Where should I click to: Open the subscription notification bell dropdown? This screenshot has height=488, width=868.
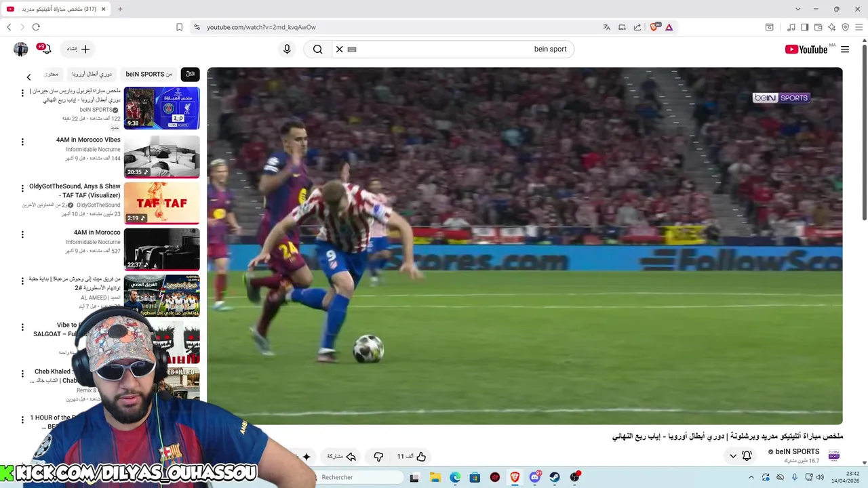[740, 456]
